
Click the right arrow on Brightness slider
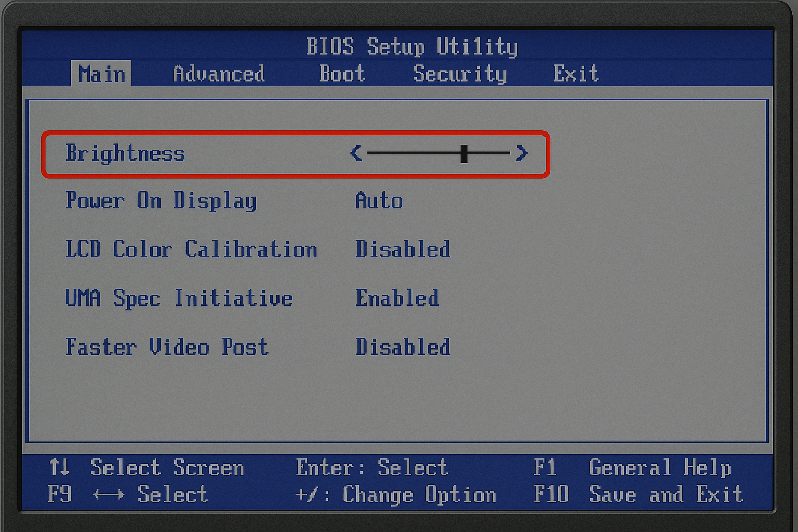point(522,153)
